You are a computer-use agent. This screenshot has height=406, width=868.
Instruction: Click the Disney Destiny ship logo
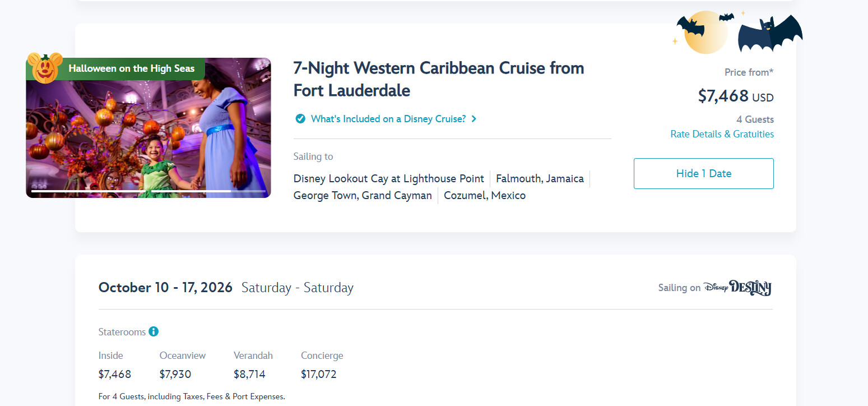[737, 288]
